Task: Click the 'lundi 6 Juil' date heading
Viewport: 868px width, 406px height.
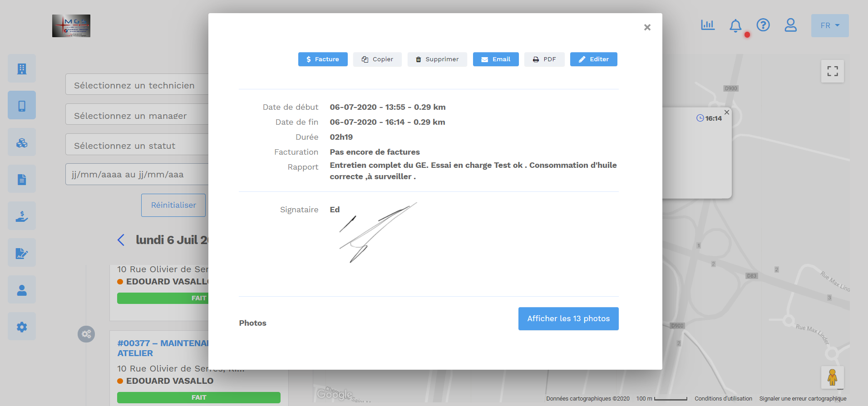Action: point(172,240)
